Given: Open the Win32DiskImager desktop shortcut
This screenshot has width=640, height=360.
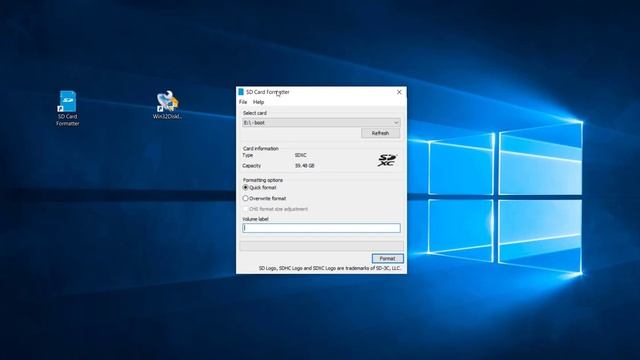Looking at the screenshot, I should click(167, 105).
